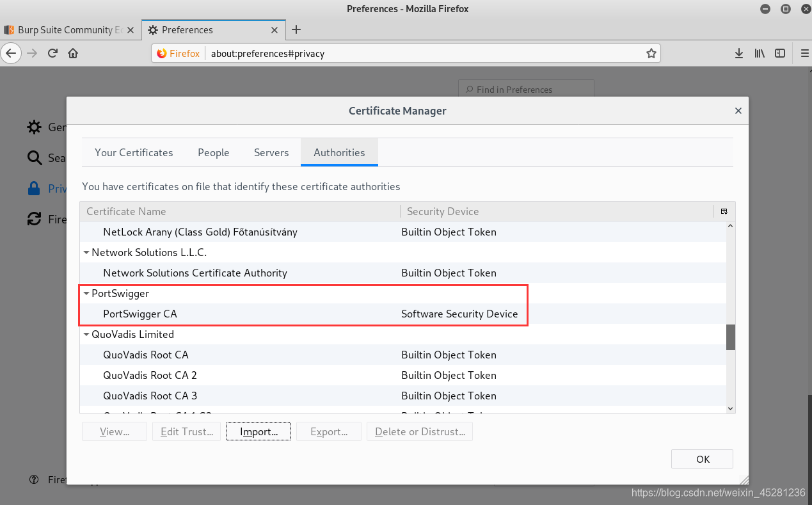Click the View... button
The height and width of the screenshot is (505, 812).
tap(115, 431)
